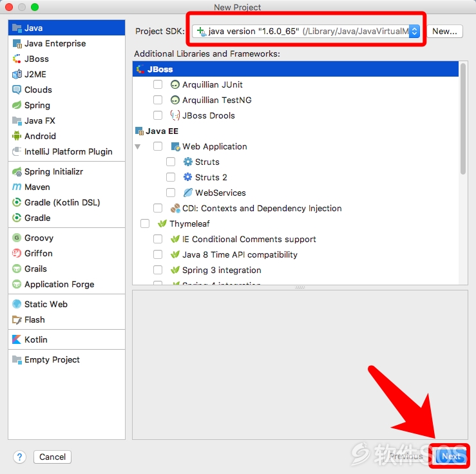The height and width of the screenshot is (474, 476).
Task: Enable Arquillian JUnit checkbox
Action: (x=158, y=84)
